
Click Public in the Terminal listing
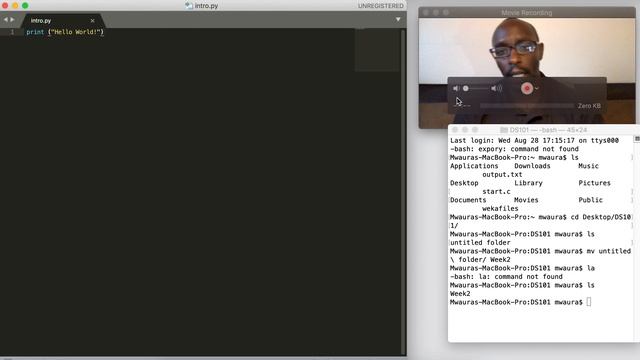click(x=590, y=200)
